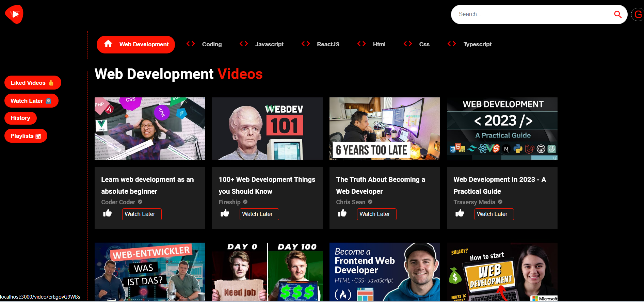Click code brackets icon beside Css
644x302 pixels.
408,44
